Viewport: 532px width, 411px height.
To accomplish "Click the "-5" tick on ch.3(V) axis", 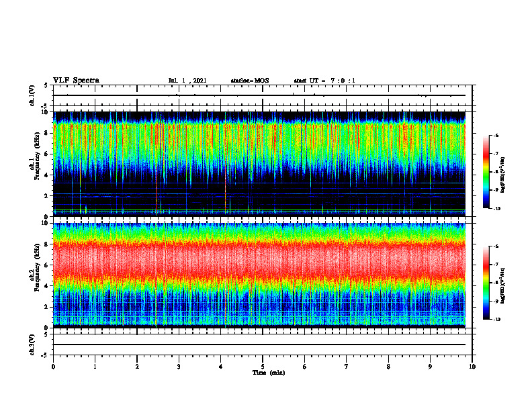I will 45,355.
